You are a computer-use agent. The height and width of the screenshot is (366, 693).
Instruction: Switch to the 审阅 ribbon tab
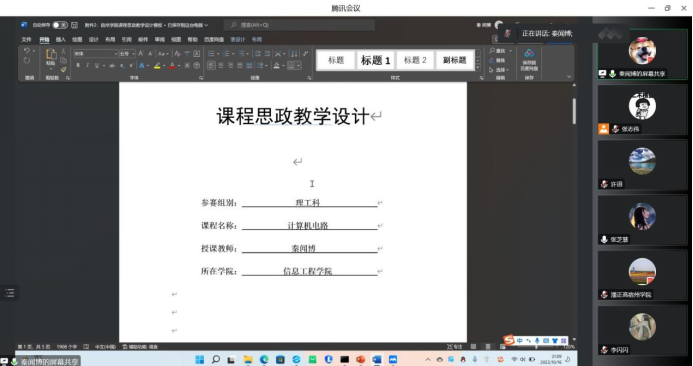point(160,39)
